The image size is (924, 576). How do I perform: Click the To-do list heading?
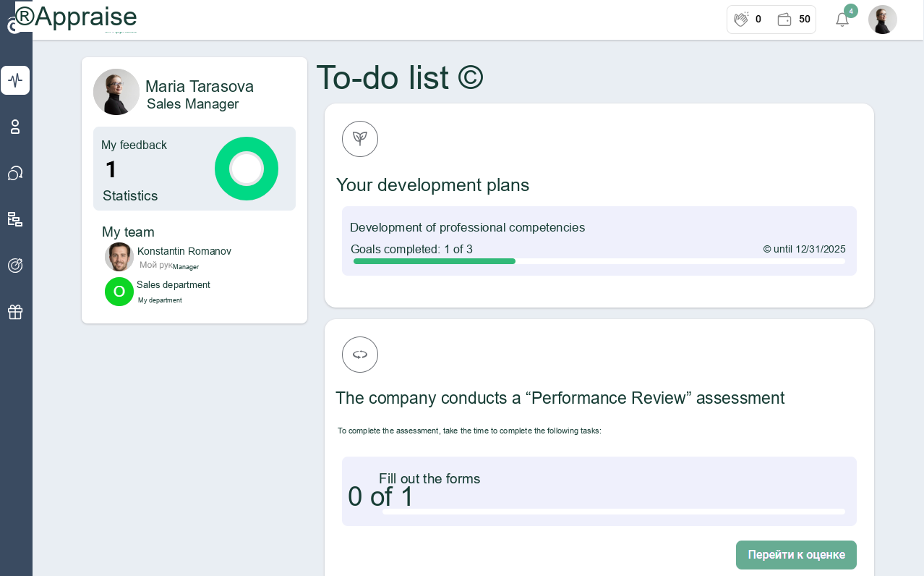tap(400, 77)
